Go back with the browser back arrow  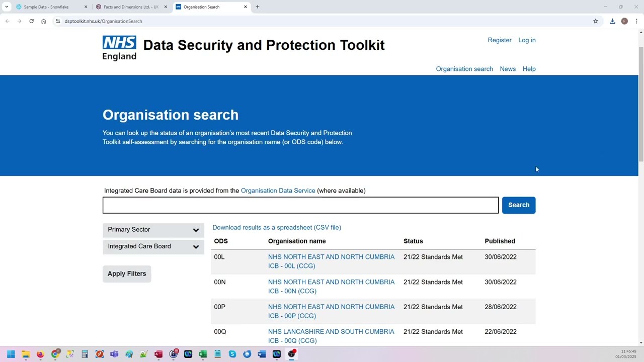click(7, 21)
